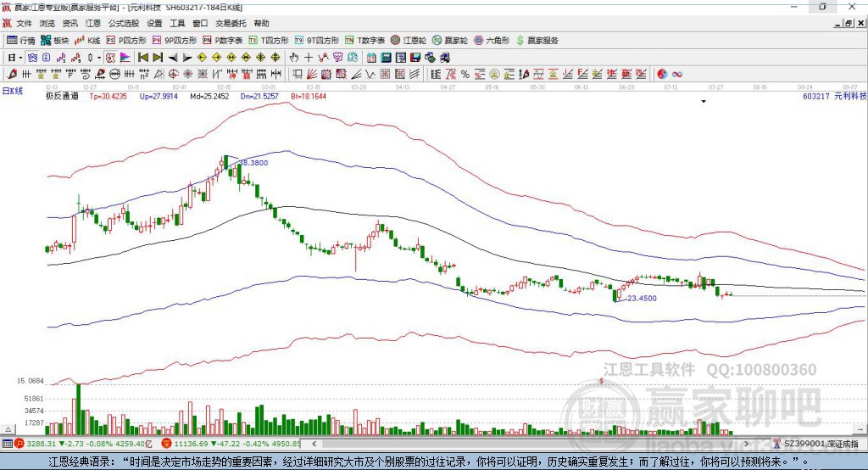Viewport: 868px width, 470px height.
Task: Click the 603217 元利科技 stock label
Action: coord(834,96)
